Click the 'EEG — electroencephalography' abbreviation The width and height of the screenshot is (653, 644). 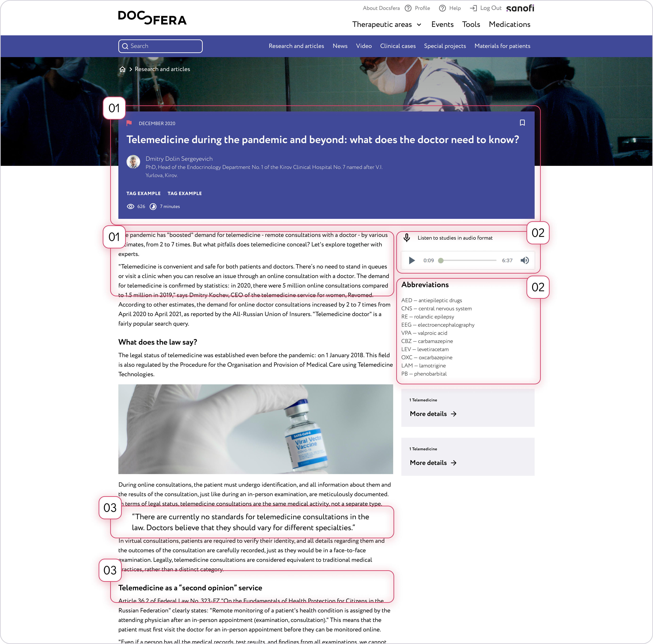(x=438, y=325)
